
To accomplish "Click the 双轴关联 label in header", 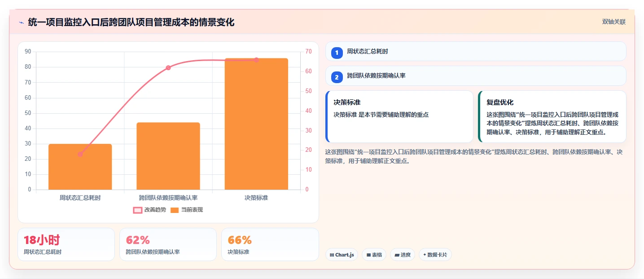I will 613,22.
